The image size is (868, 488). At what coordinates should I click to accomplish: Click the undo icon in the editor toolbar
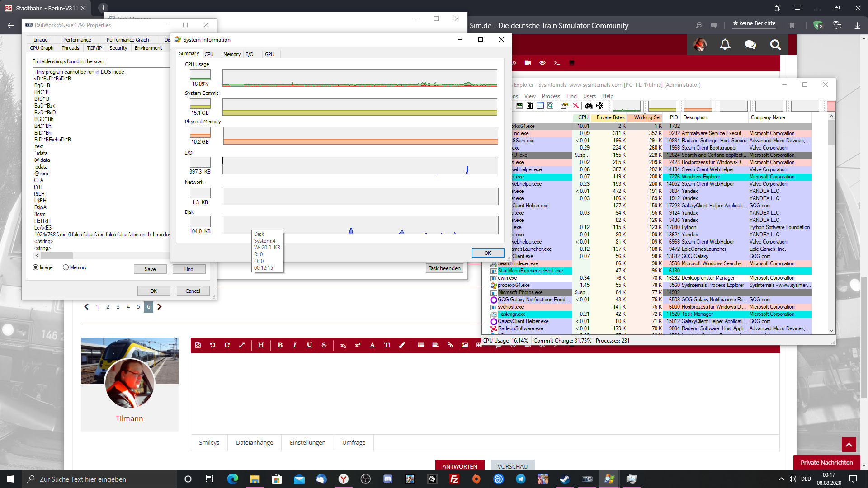coord(212,345)
